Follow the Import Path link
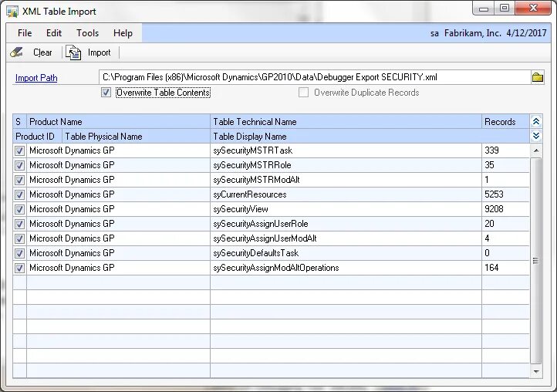Viewport: 557px width, 392px height. [x=36, y=77]
